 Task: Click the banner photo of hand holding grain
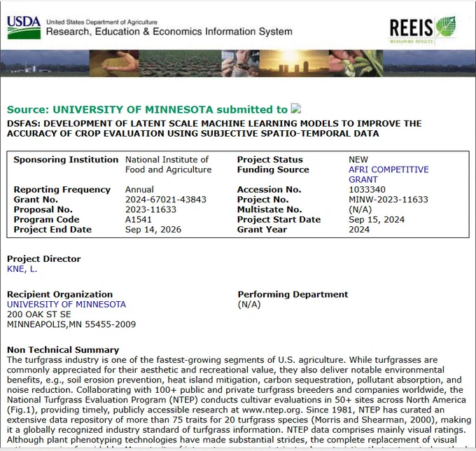point(114,63)
